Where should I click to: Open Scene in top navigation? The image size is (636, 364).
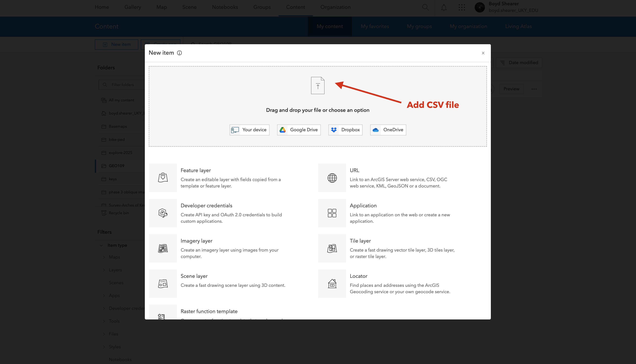(x=189, y=7)
